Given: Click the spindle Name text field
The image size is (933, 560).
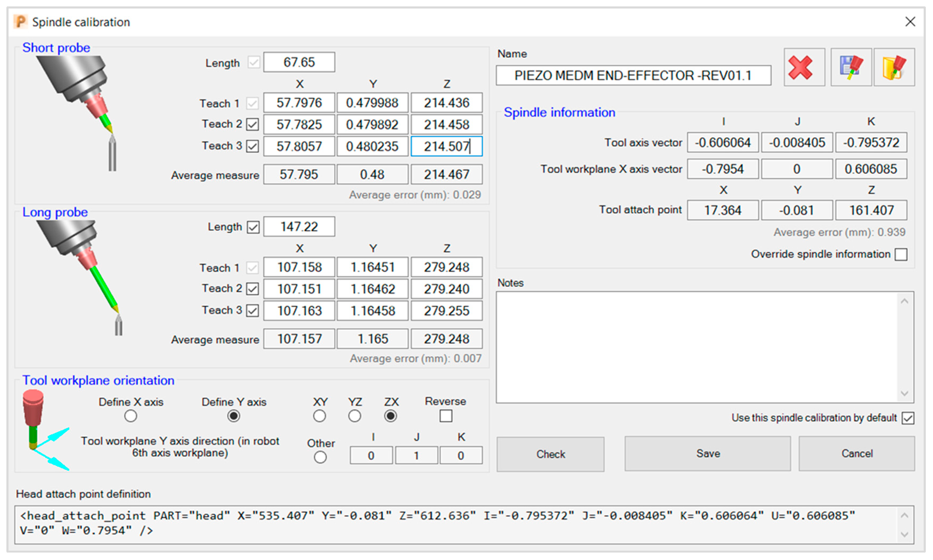Looking at the screenshot, I should click(633, 75).
